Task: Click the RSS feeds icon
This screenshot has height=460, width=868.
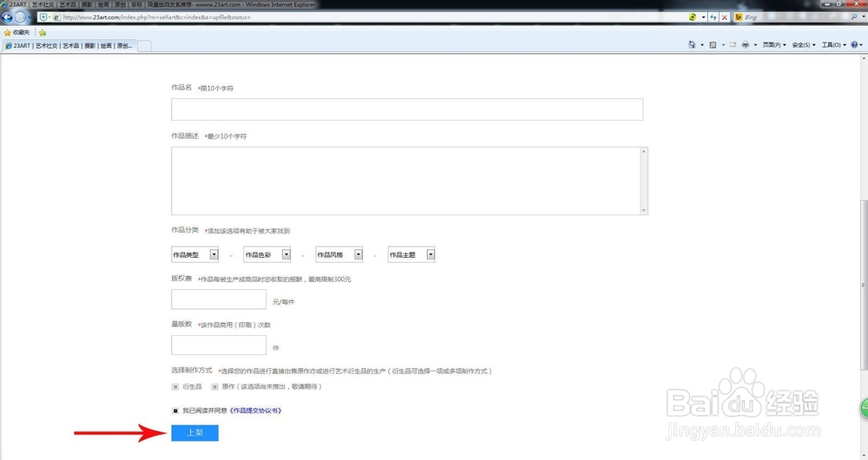Action: tap(713, 45)
